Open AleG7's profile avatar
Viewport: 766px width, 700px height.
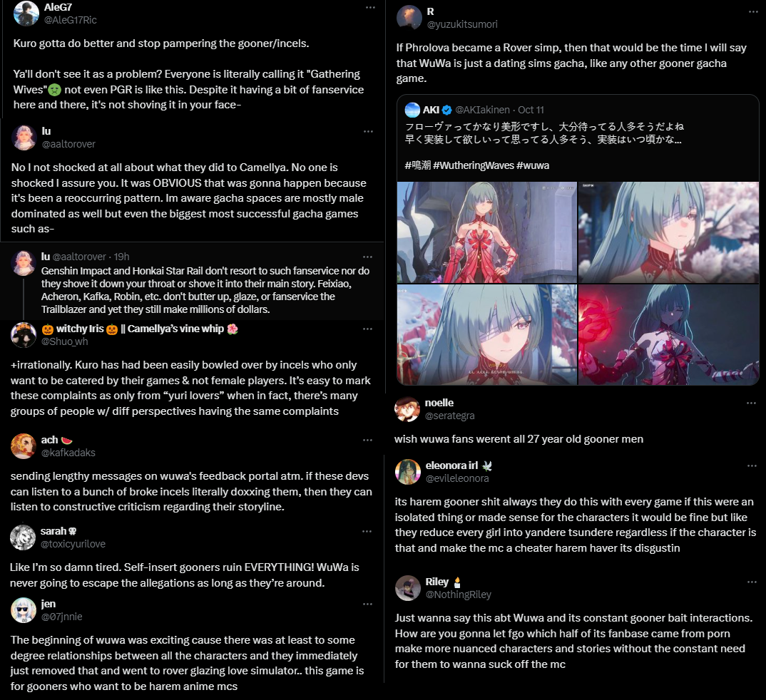click(x=26, y=13)
